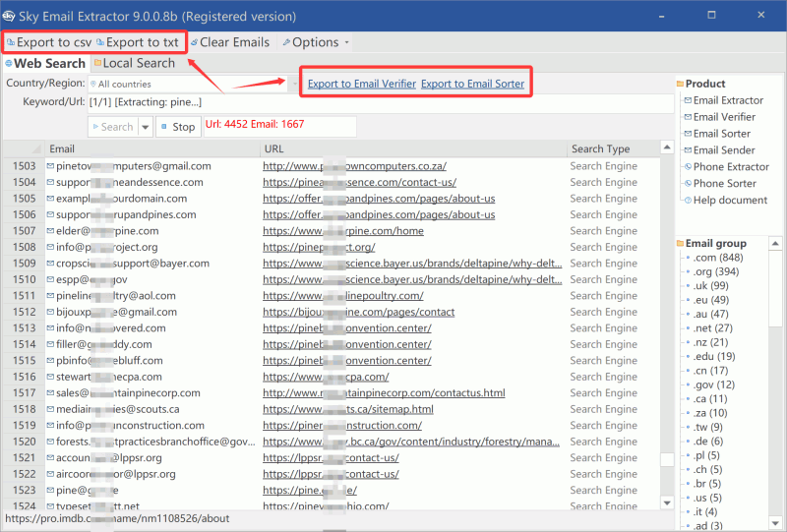Viewport: 787px width, 532px height.
Task: Select the .gov (12) email group
Action: pyautogui.click(x=713, y=384)
